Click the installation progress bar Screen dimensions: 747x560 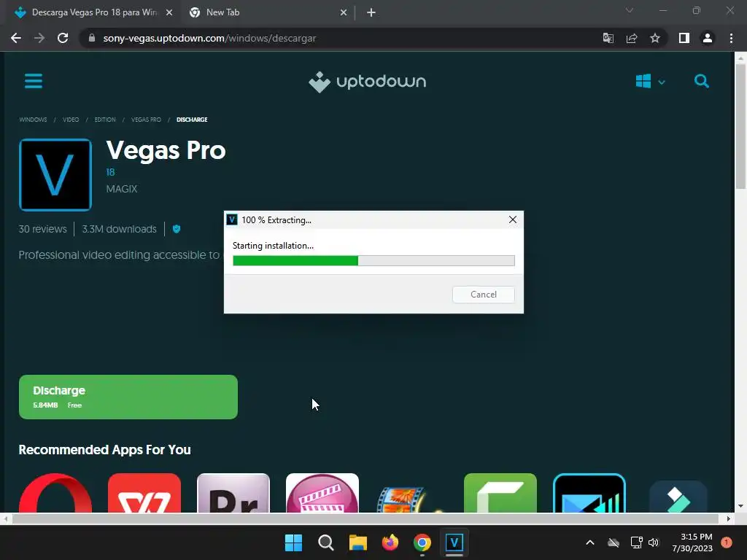373,260
